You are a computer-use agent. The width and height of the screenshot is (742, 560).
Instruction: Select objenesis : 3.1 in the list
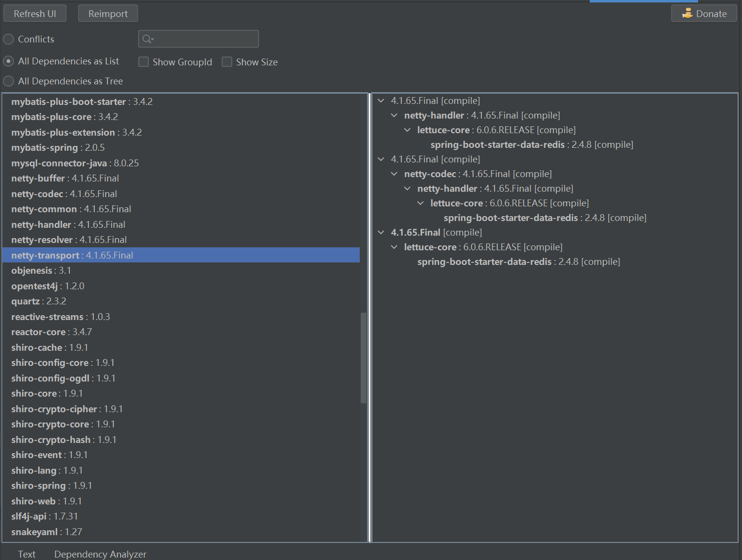(x=181, y=271)
